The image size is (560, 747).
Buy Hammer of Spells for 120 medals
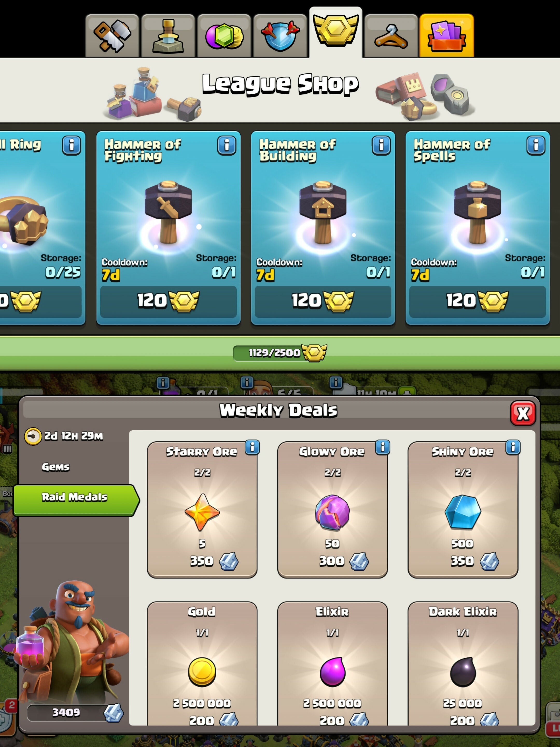click(x=477, y=301)
